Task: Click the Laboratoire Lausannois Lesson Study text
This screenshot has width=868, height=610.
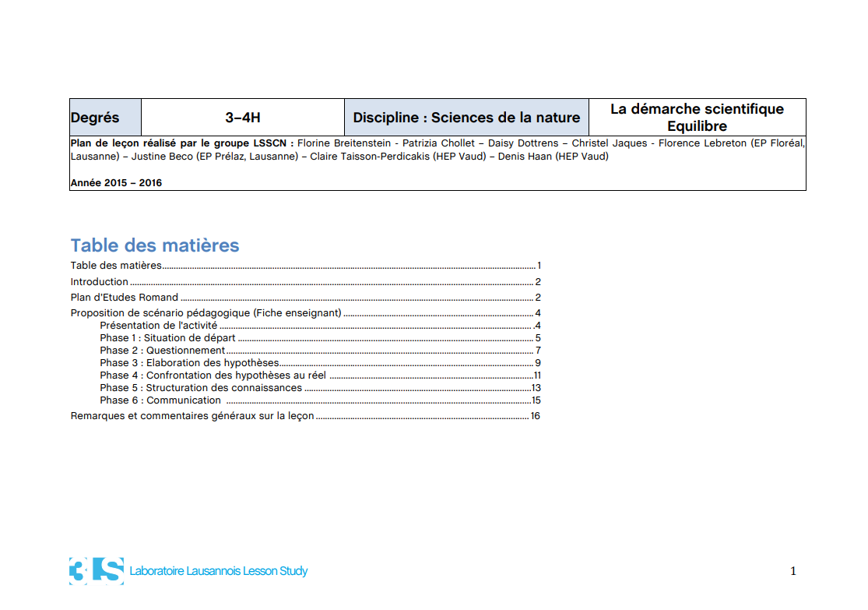Action: pos(219,571)
